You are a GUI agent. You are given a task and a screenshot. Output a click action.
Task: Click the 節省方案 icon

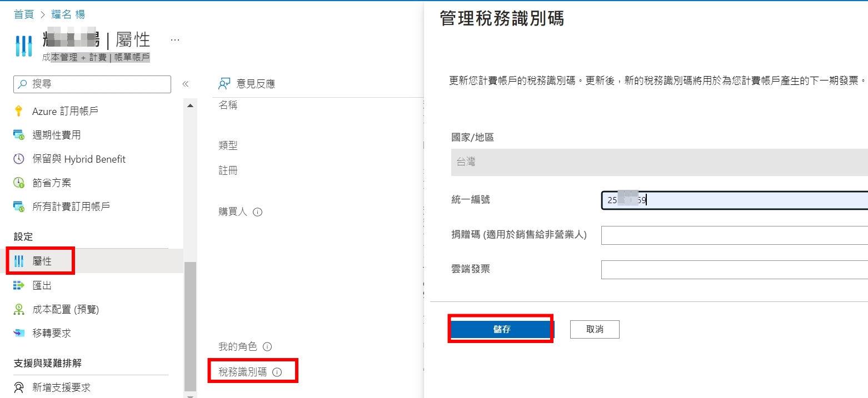[x=19, y=183]
